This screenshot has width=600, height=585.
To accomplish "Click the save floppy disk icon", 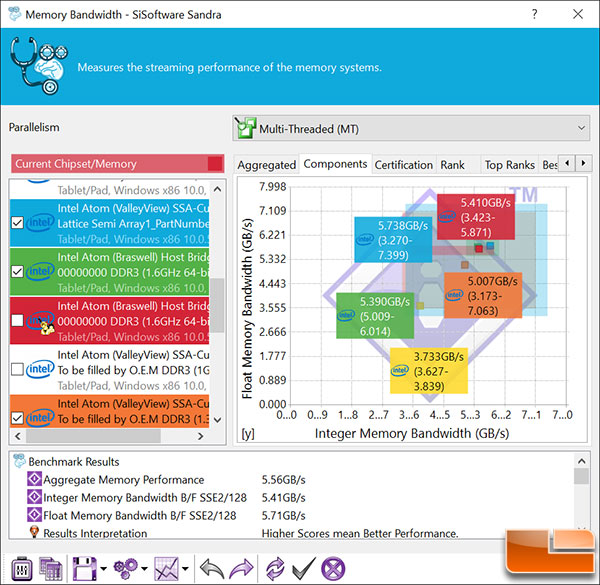I will pyautogui.click(x=85, y=569).
